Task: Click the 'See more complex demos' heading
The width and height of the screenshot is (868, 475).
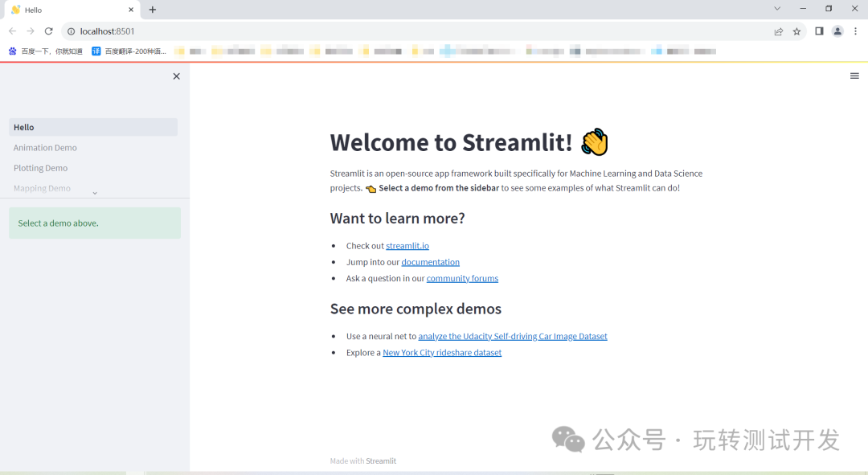Action: pyautogui.click(x=416, y=309)
